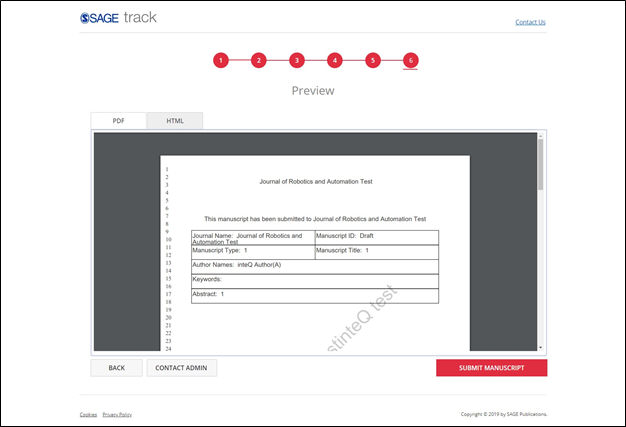626x427 pixels.
Task: Click SUBMIT MANUSCRIPT button
Action: coord(491,368)
